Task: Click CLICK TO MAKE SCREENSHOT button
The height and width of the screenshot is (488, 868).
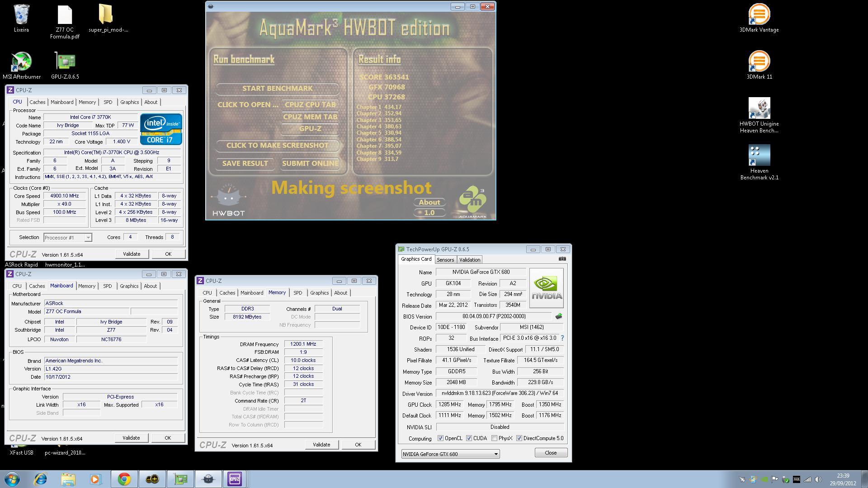Action: (277, 145)
